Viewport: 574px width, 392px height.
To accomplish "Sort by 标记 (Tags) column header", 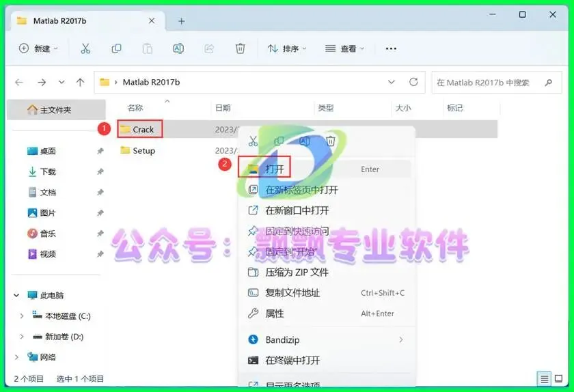I will click(x=455, y=108).
